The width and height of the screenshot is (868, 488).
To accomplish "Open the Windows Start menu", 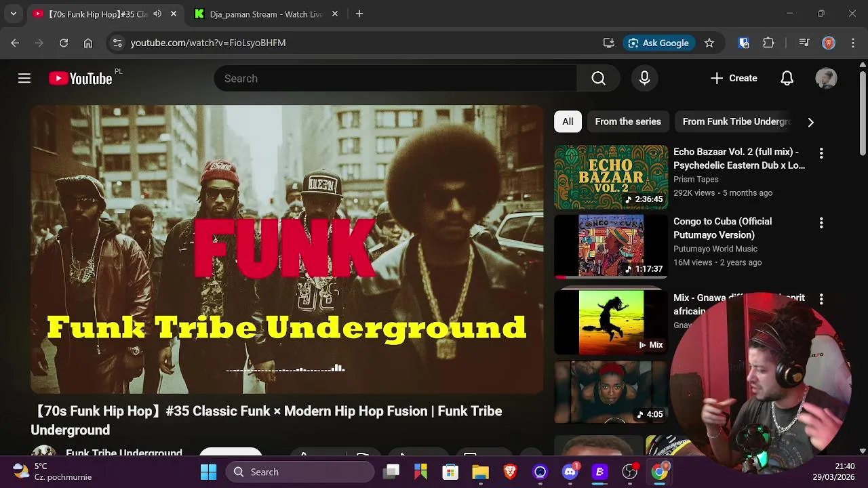I will click(208, 472).
